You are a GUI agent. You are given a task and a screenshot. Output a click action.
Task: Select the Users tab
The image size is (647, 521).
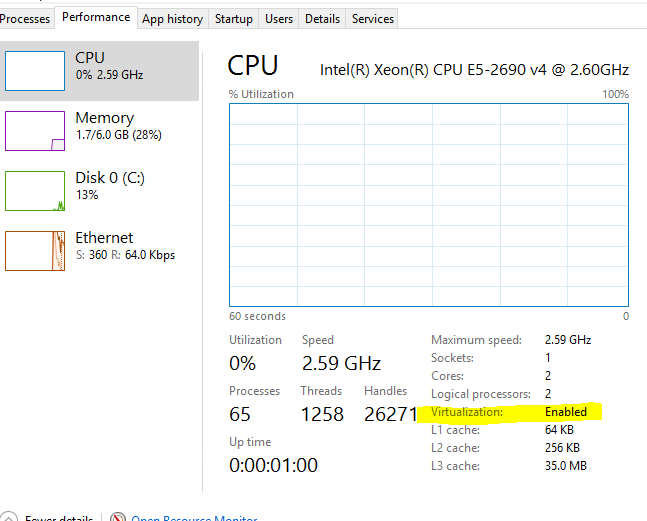(279, 19)
